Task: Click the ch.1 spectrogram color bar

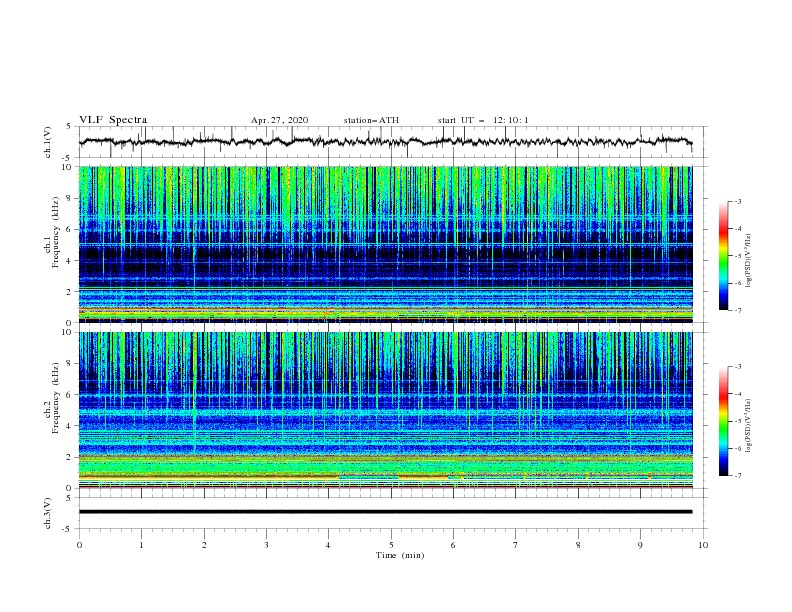Action: click(x=723, y=256)
